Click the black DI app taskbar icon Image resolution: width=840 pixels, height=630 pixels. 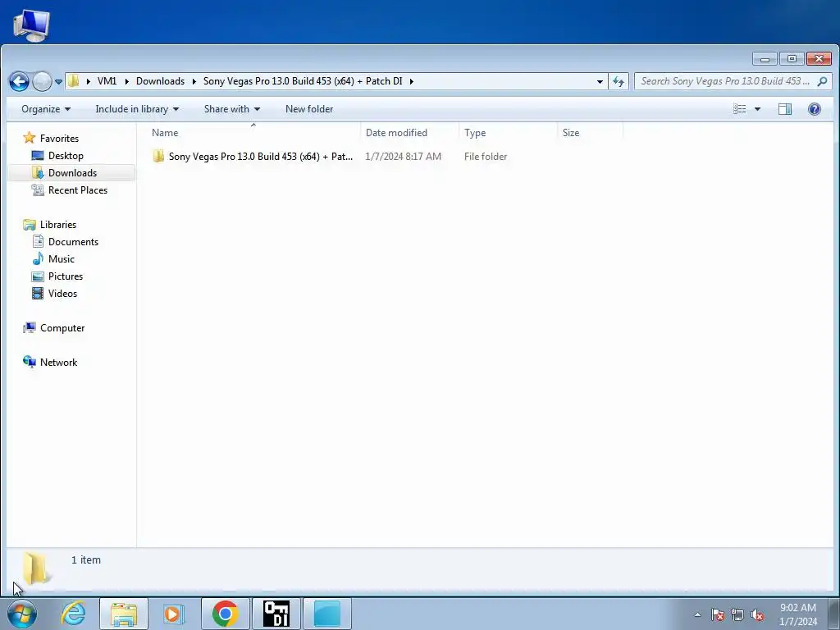(276, 614)
